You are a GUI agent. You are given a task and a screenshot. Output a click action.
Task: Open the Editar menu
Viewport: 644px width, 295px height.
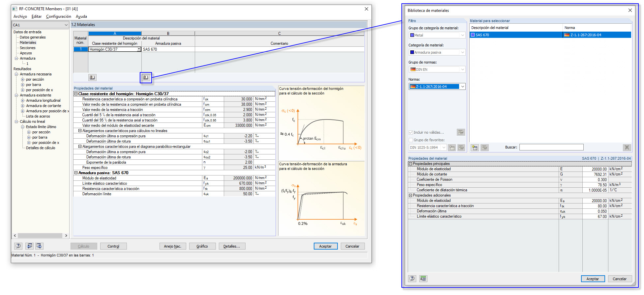(x=37, y=16)
